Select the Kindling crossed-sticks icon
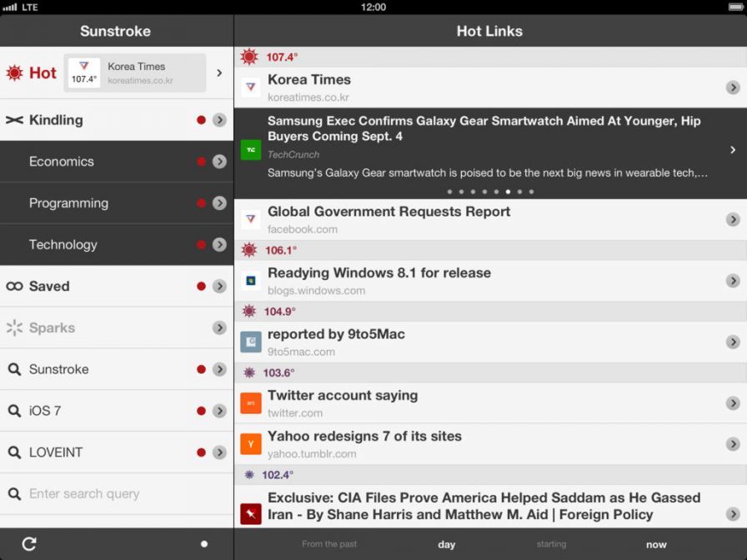This screenshot has height=560, width=747. click(14, 120)
